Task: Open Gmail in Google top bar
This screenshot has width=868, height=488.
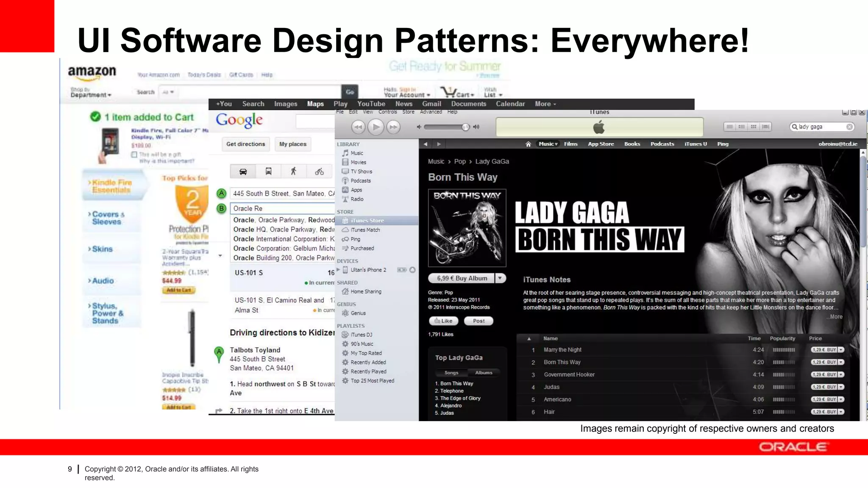Action: click(x=431, y=104)
